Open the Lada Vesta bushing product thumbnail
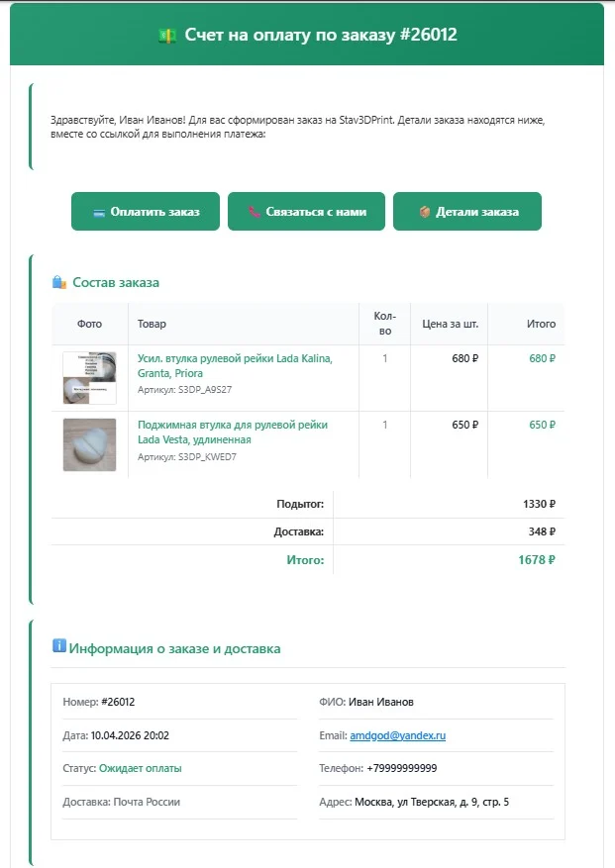Image resolution: width=615 pixels, height=868 pixels. point(90,444)
